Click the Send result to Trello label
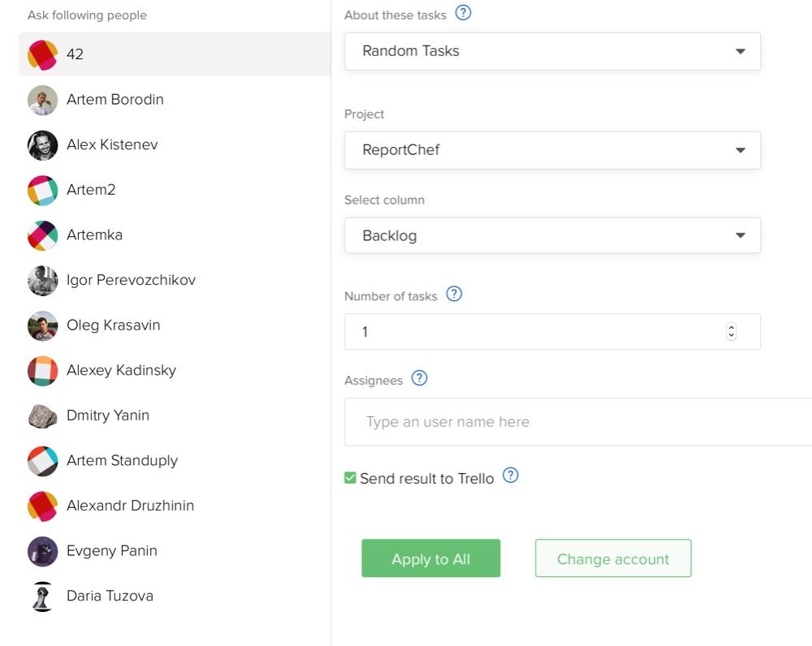Screen dimensions: 812x646 click(x=427, y=478)
